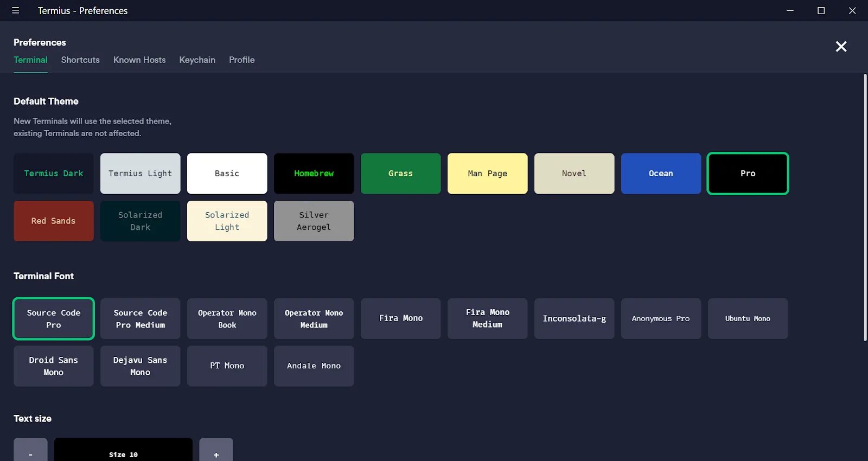Open the Keychain tab
This screenshot has width=868, height=461.
click(x=197, y=60)
